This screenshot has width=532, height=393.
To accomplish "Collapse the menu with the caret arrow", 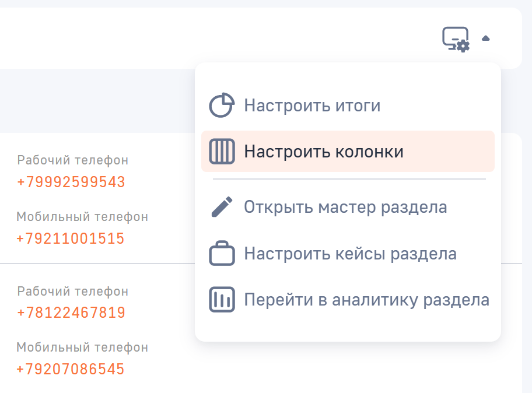I will [x=485, y=38].
